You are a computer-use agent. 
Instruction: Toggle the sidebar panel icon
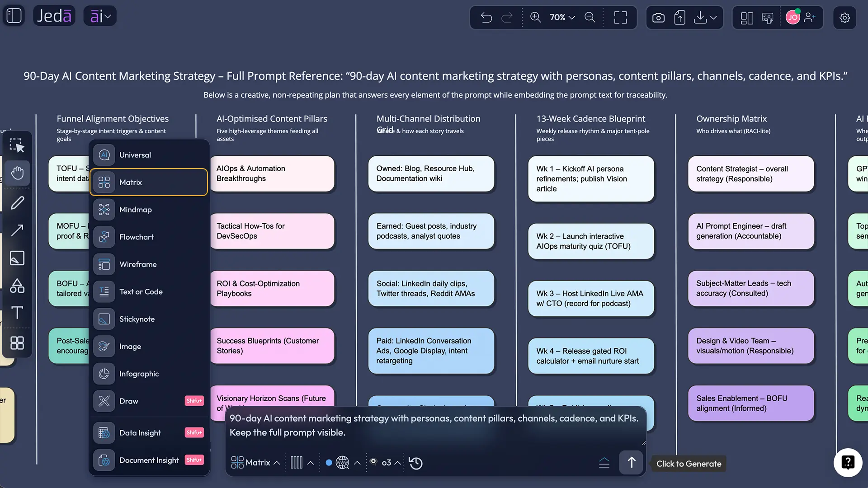click(14, 16)
